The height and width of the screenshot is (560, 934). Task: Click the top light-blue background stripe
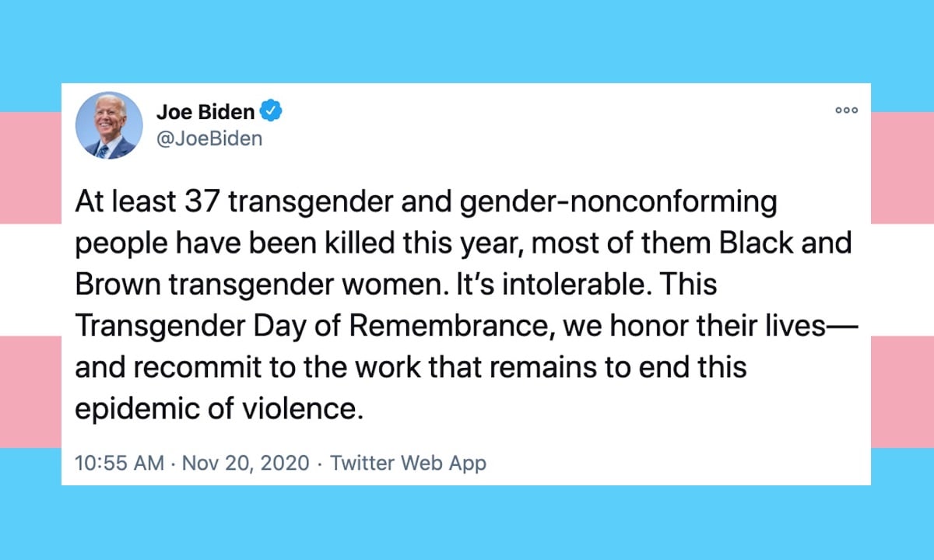point(467,39)
